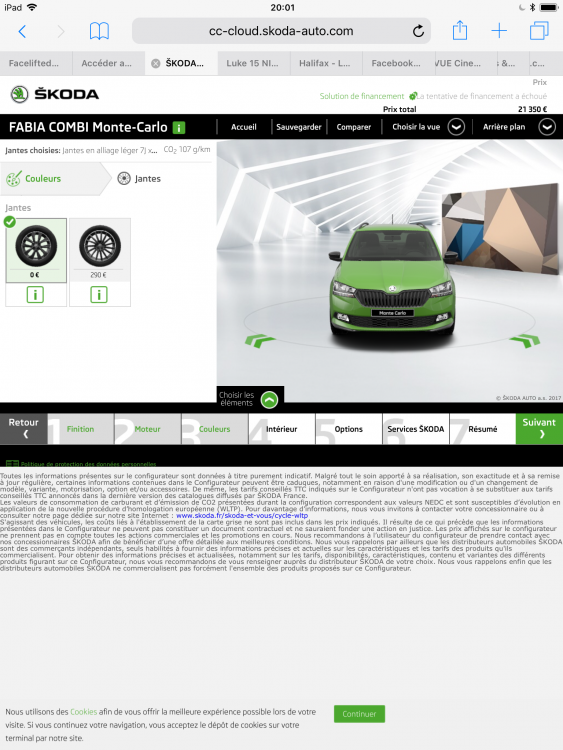Select the 0 € alloy wheel

[x=36, y=250]
